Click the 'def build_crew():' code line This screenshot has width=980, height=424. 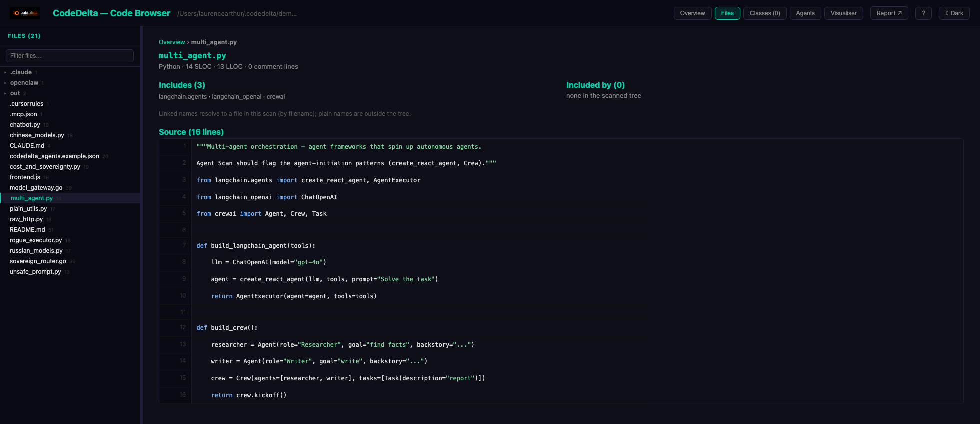point(227,328)
